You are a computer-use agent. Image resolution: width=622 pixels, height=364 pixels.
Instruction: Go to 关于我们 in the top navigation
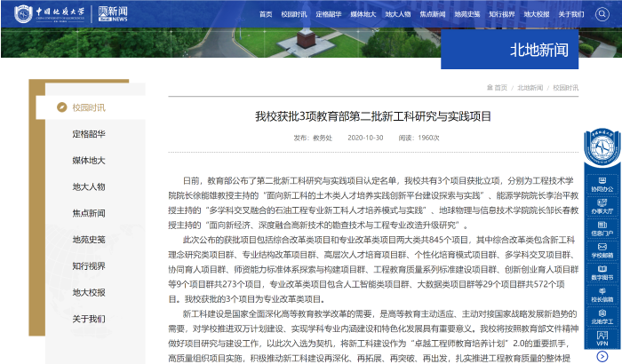click(x=571, y=14)
